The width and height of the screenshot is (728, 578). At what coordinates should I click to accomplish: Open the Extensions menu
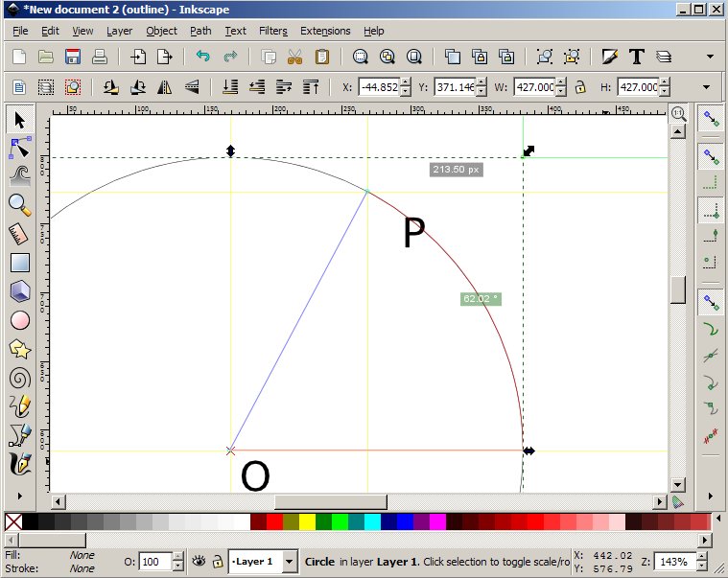click(x=325, y=31)
